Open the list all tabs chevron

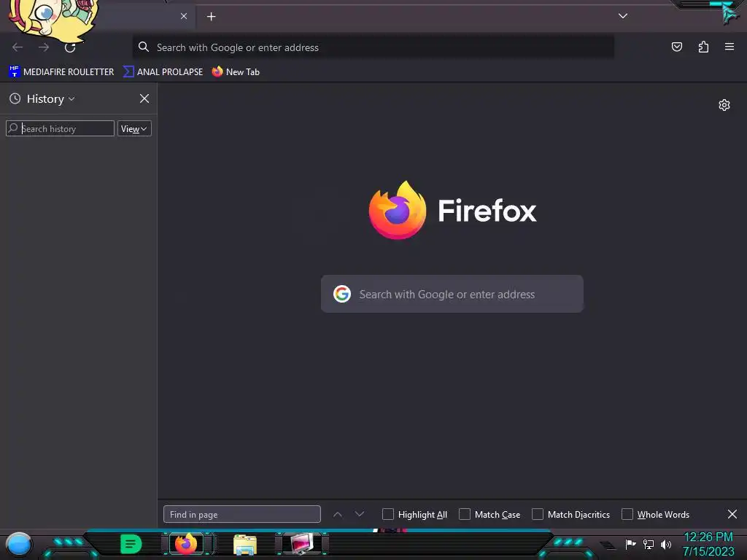coord(623,16)
